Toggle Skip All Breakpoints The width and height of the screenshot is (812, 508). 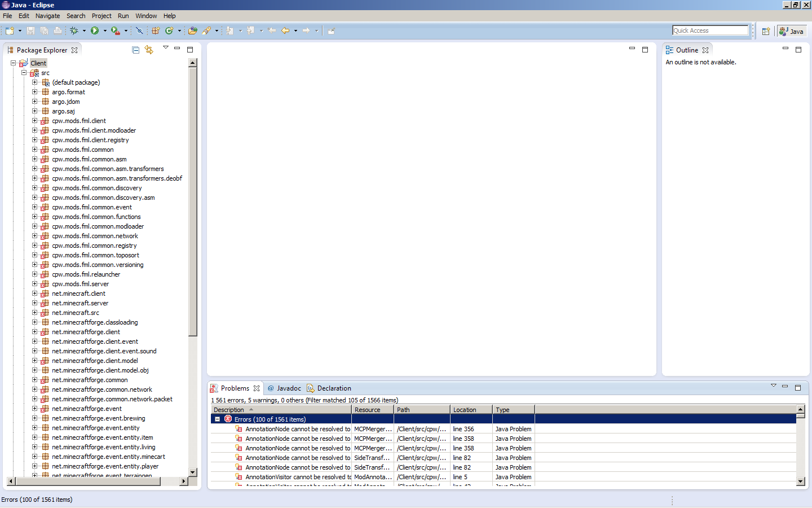[139, 31]
